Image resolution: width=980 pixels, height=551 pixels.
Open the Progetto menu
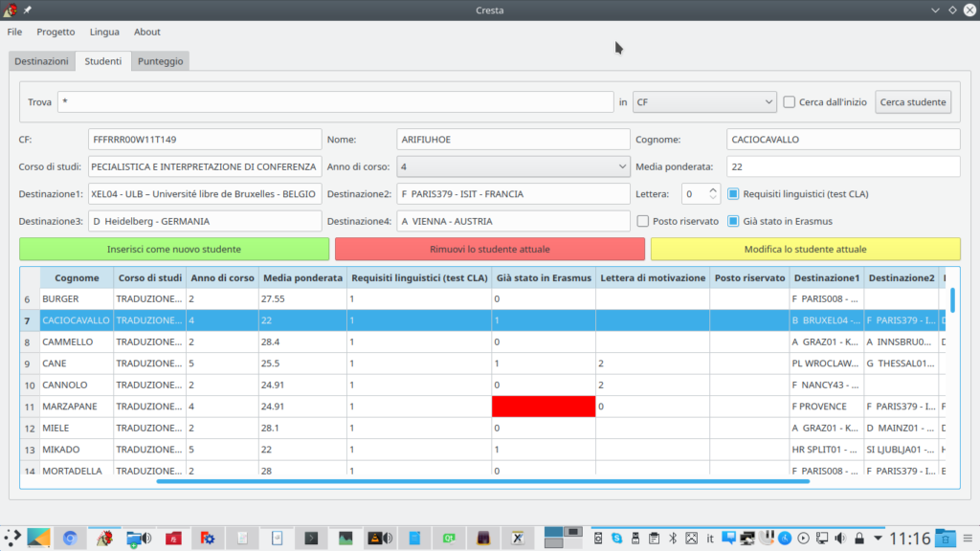click(56, 32)
